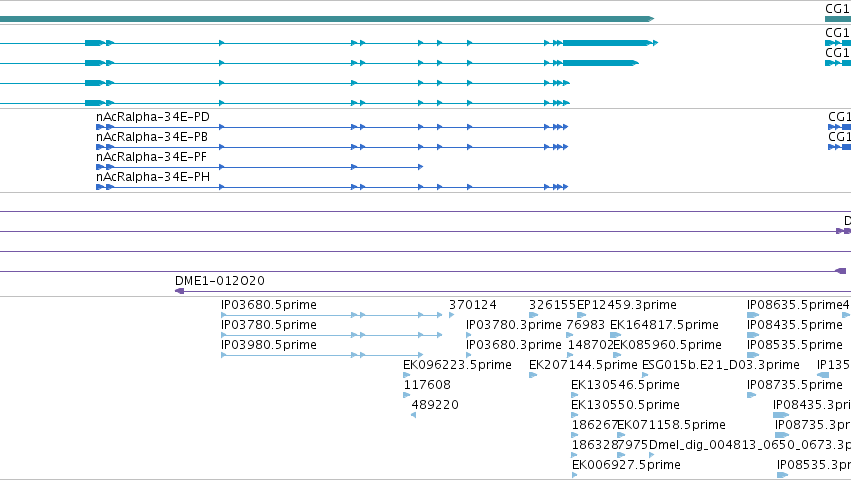Click the arrow marker under EK207144.5prime
This screenshot has width=851, height=480.
pyautogui.click(x=533, y=375)
